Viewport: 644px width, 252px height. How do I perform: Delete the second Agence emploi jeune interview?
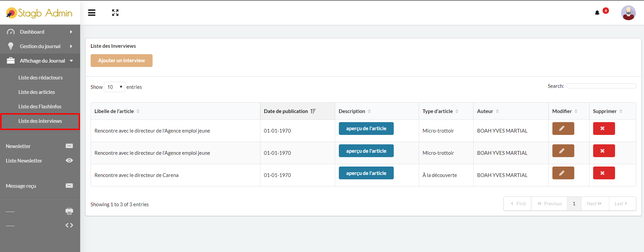pos(604,151)
